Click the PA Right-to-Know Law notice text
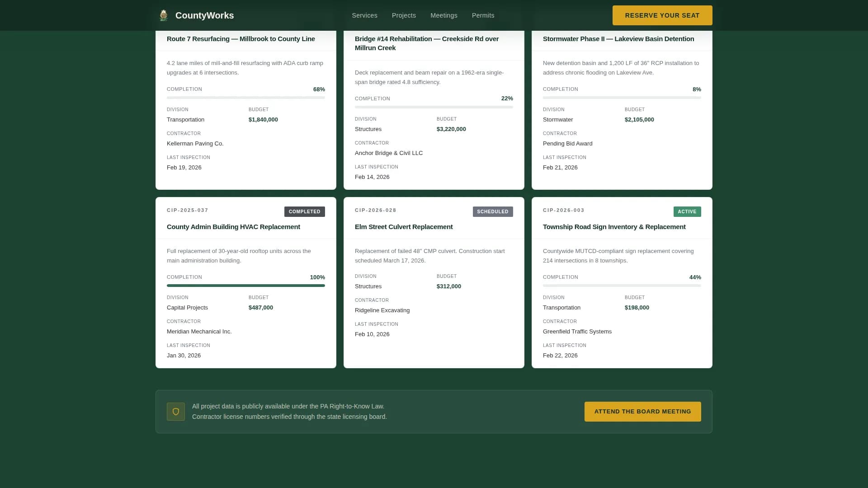Viewport: 868px width, 488px height. [x=288, y=407]
